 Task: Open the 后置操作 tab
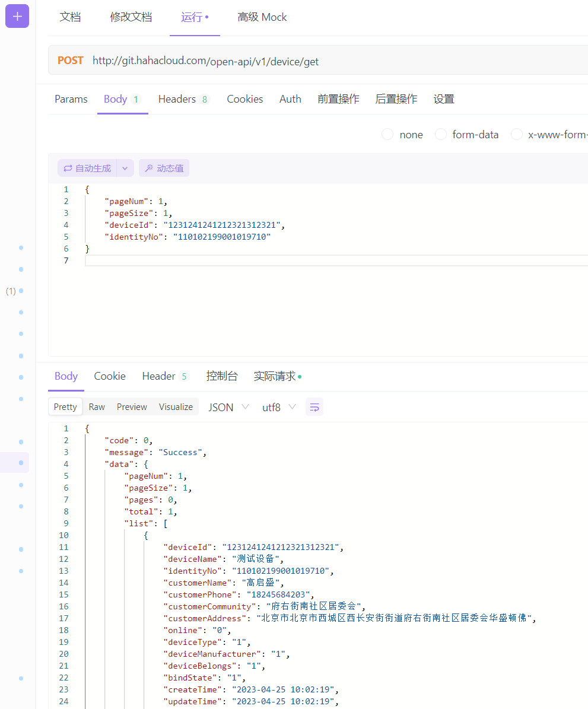[x=396, y=99]
